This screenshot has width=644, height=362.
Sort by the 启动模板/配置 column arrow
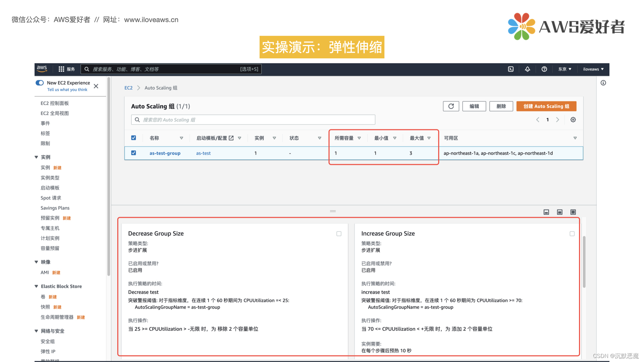click(x=239, y=138)
